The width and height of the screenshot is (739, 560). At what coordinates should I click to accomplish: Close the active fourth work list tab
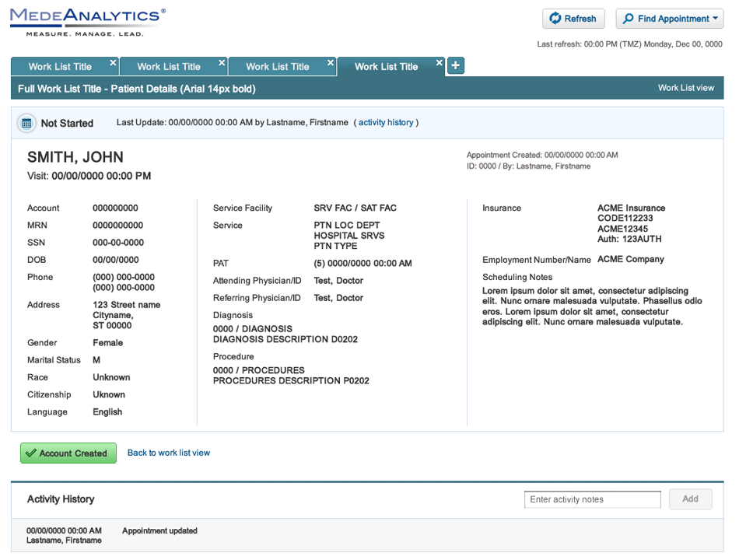440,63
